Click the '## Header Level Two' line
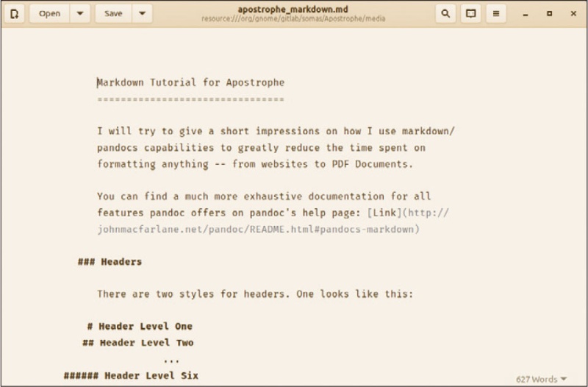This screenshot has width=588, height=387. [x=138, y=343]
